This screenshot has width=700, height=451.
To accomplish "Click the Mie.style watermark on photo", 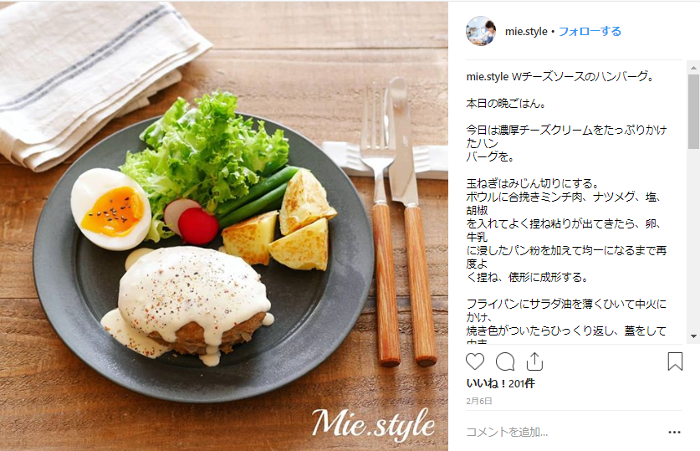I will click(373, 423).
